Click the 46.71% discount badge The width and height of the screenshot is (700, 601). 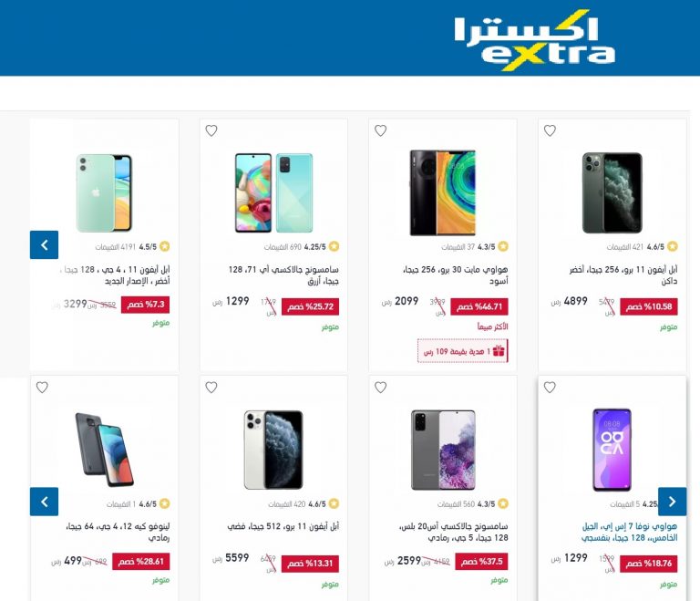click(x=479, y=306)
